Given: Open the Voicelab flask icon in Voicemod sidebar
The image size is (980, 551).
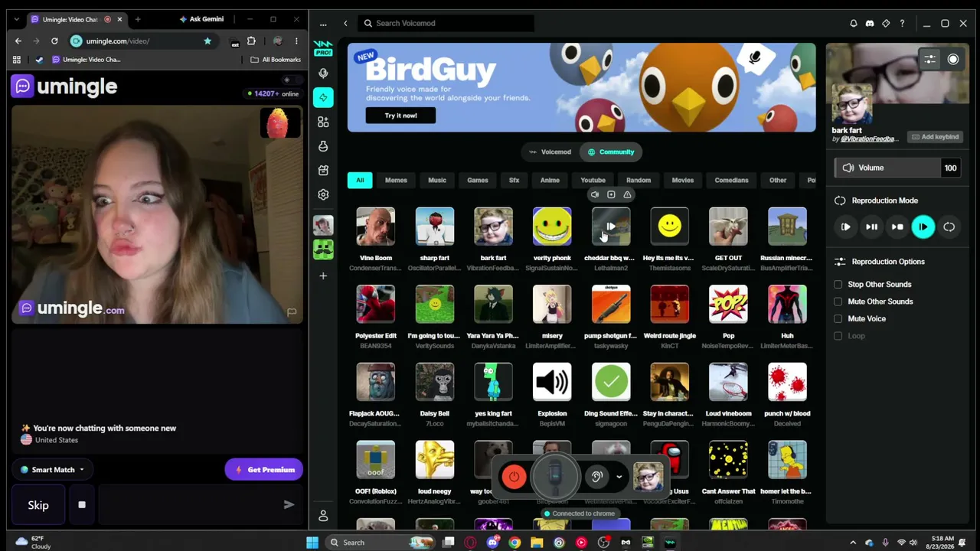Looking at the screenshot, I should tap(323, 146).
